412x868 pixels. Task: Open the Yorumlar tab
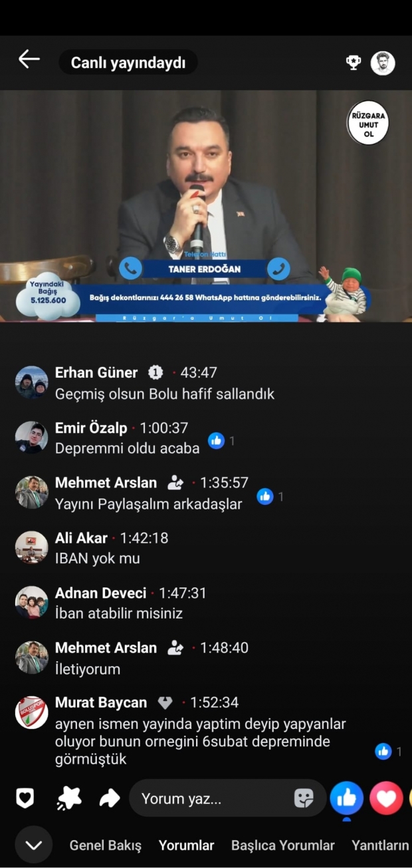pos(186,845)
